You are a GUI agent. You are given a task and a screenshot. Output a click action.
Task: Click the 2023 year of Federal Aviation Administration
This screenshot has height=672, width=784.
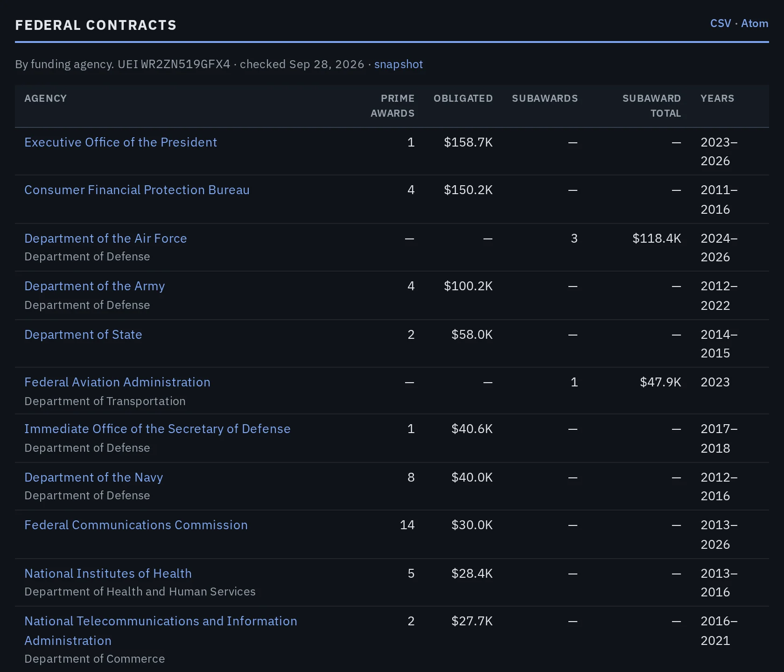point(715,382)
